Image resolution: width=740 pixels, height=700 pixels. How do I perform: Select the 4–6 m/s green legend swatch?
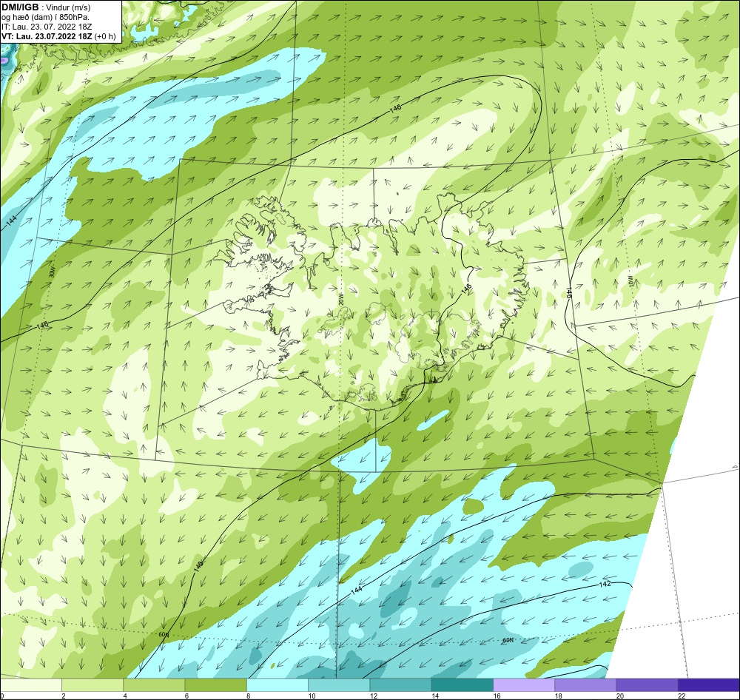tap(154, 684)
